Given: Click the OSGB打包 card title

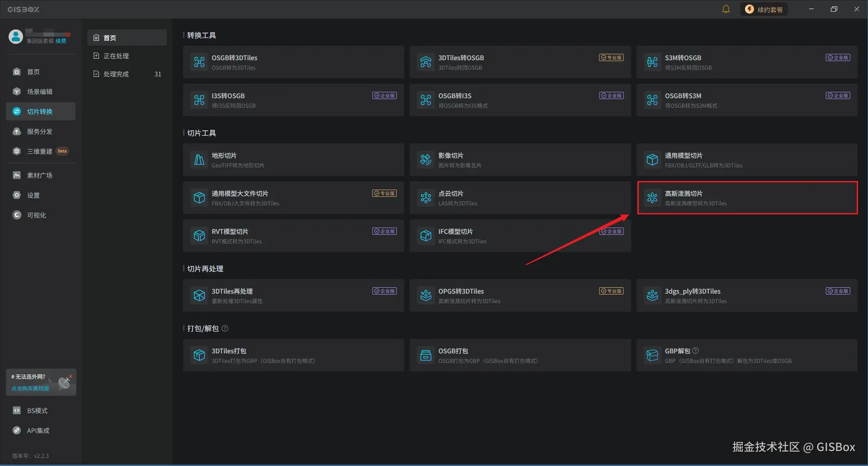Looking at the screenshot, I should pos(453,351).
